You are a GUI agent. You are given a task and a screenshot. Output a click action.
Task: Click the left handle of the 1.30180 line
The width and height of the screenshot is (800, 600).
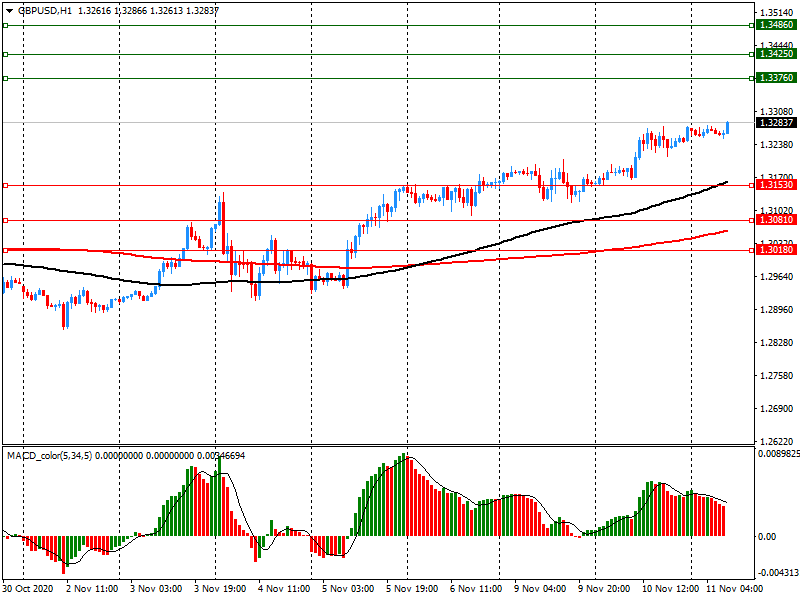[5, 250]
